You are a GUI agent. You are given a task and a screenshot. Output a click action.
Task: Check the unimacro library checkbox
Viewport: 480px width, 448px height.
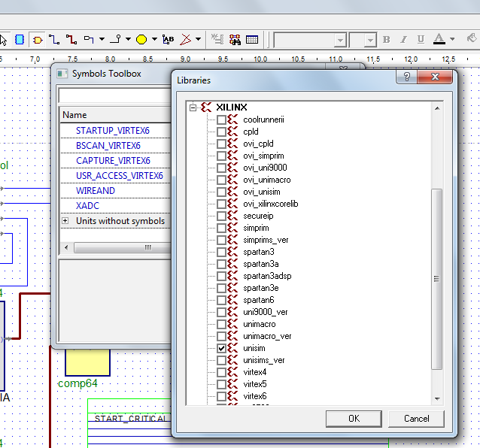tap(221, 324)
